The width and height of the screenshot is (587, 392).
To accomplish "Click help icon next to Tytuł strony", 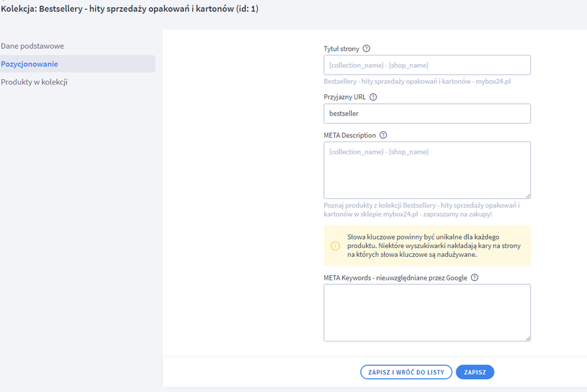I will [366, 48].
